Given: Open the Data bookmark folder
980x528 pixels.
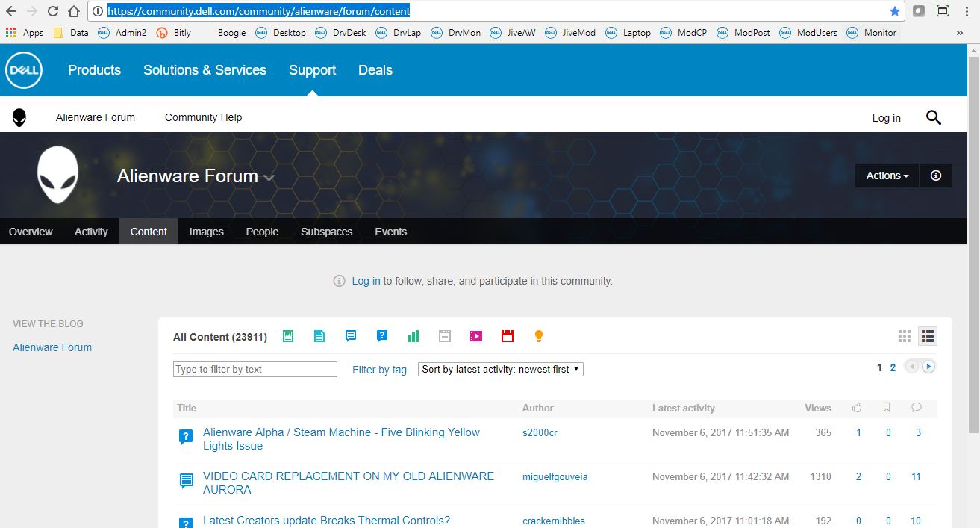Looking at the screenshot, I should 71,33.
